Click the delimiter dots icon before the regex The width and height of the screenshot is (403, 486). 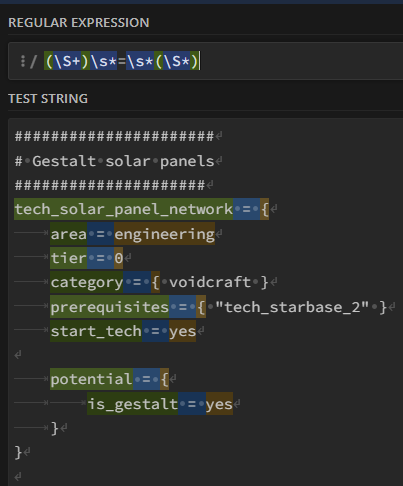click(x=23, y=61)
